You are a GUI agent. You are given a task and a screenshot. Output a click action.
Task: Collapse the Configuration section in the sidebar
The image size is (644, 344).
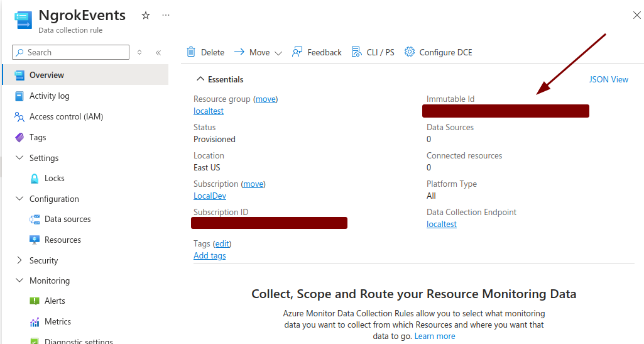pos(19,199)
